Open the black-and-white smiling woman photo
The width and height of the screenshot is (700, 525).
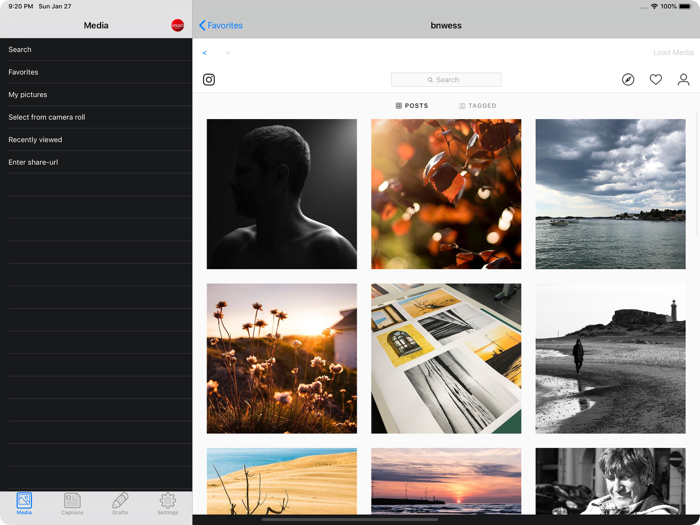click(610, 481)
